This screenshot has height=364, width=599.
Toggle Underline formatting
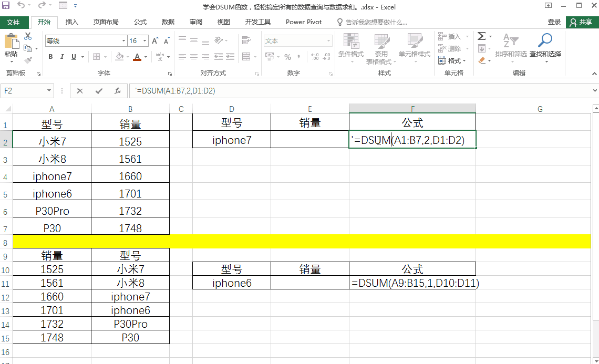click(x=74, y=57)
